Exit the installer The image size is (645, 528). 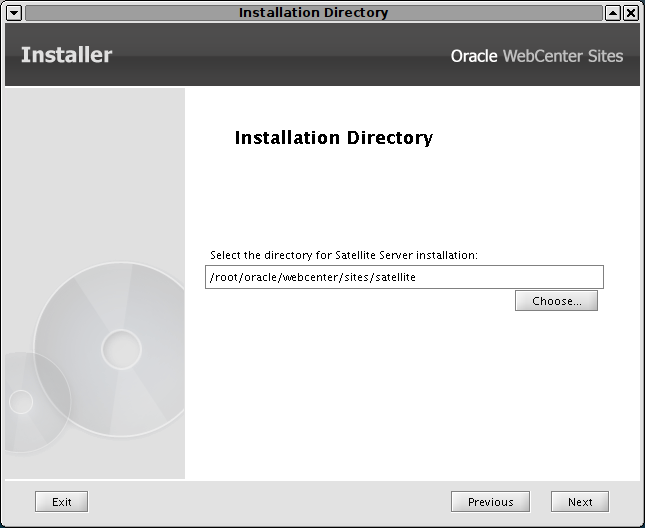tap(61, 502)
